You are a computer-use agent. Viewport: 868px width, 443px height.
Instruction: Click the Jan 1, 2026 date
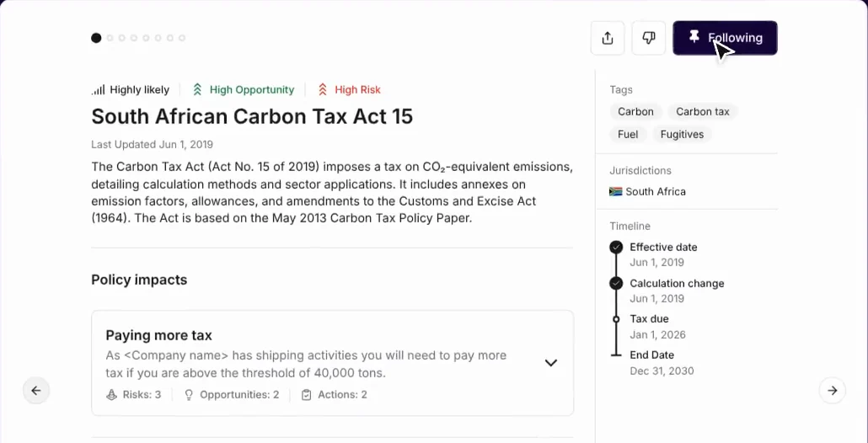pos(657,334)
